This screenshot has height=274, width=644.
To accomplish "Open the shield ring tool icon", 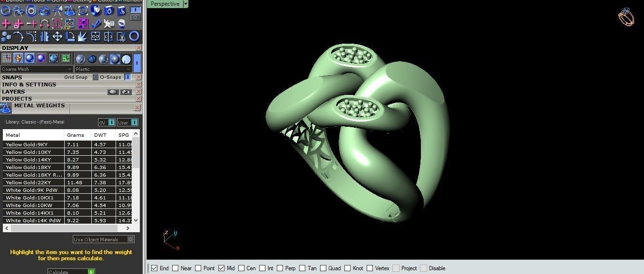I will tap(96, 10).
